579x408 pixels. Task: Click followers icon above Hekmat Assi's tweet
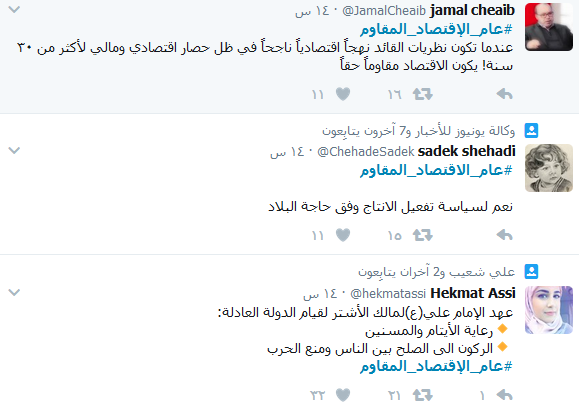531,271
